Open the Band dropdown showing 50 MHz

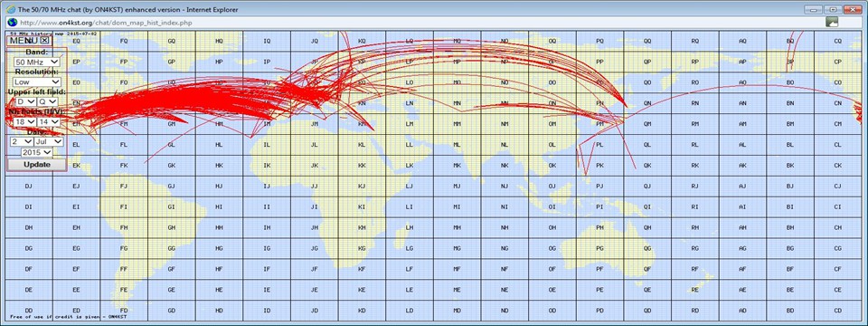[x=37, y=62]
